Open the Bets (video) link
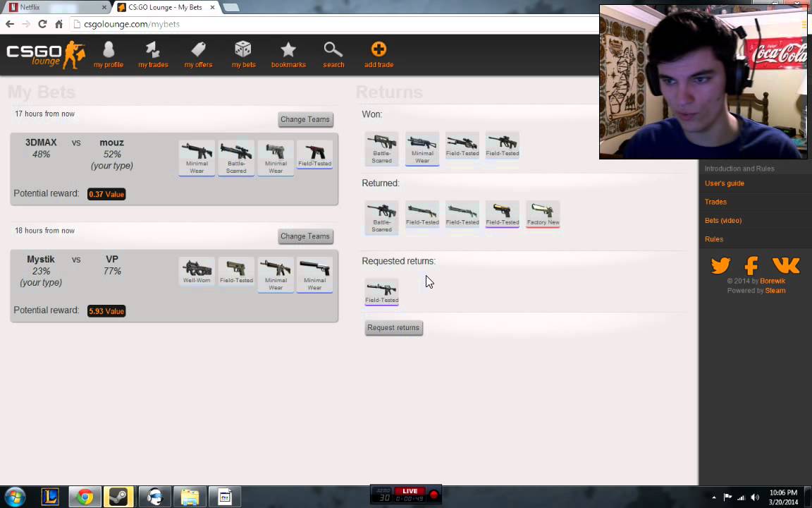This screenshot has width=812, height=508. click(723, 220)
